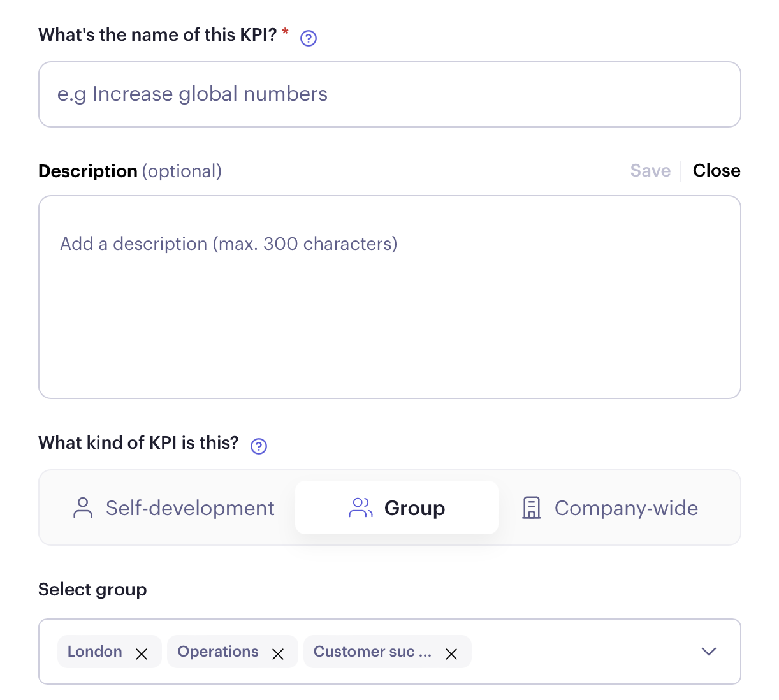Remove the Operations group tag
Screen dimensions: 779x700
(278, 654)
